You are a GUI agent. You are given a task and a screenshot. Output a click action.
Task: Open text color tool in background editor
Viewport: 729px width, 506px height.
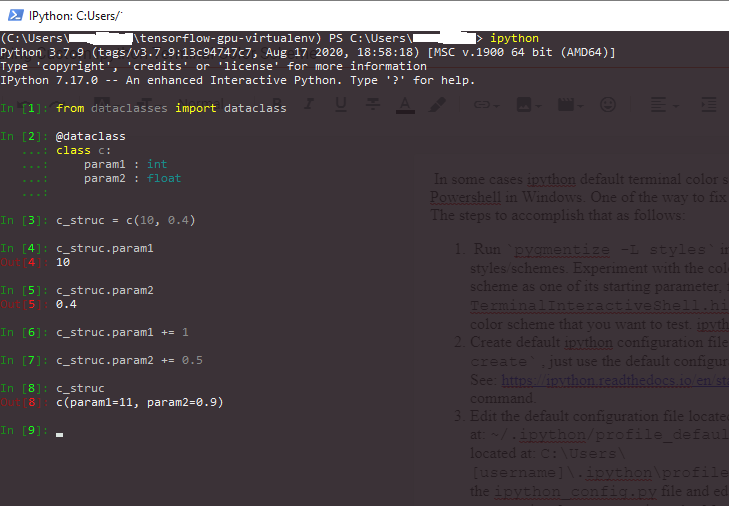tap(405, 105)
